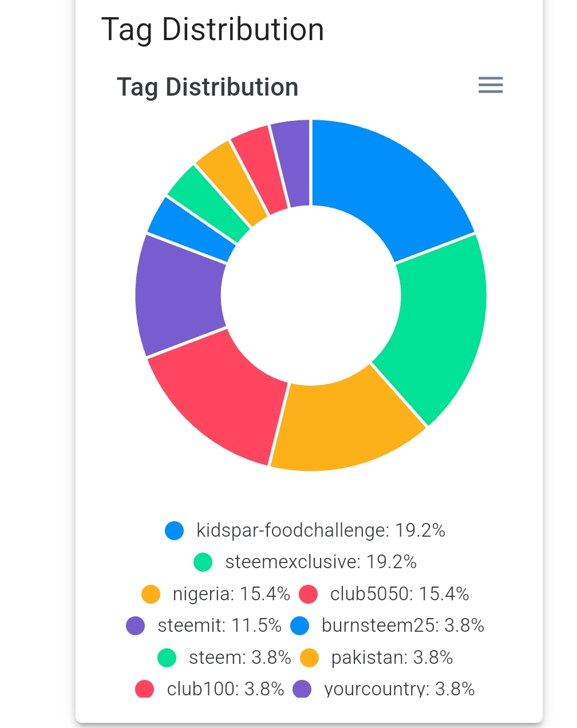Click the orange pakistan legend marker

310,658
